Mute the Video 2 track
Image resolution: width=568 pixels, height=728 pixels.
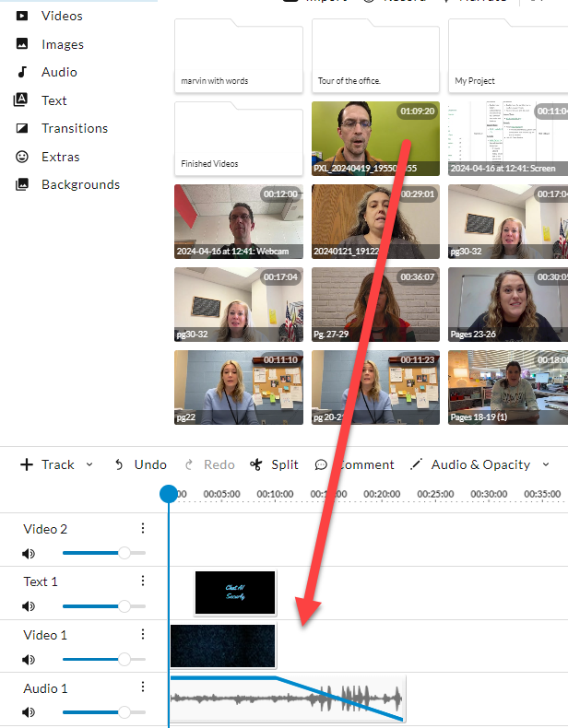[29, 554]
